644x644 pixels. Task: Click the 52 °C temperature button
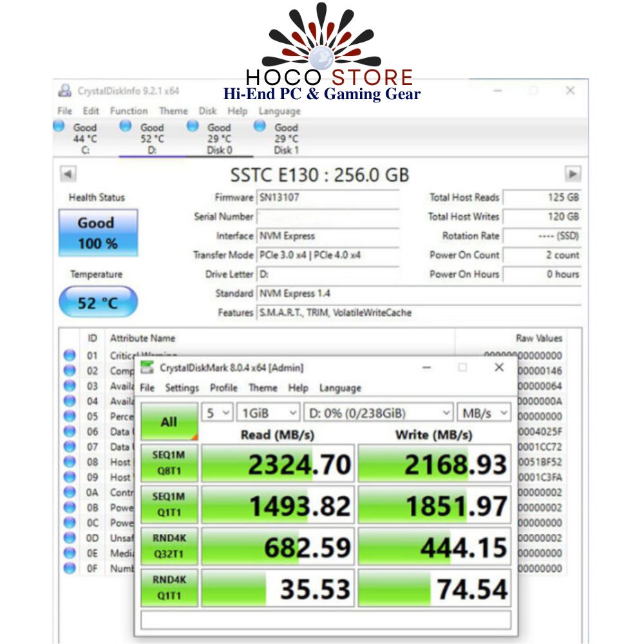coord(98,302)
